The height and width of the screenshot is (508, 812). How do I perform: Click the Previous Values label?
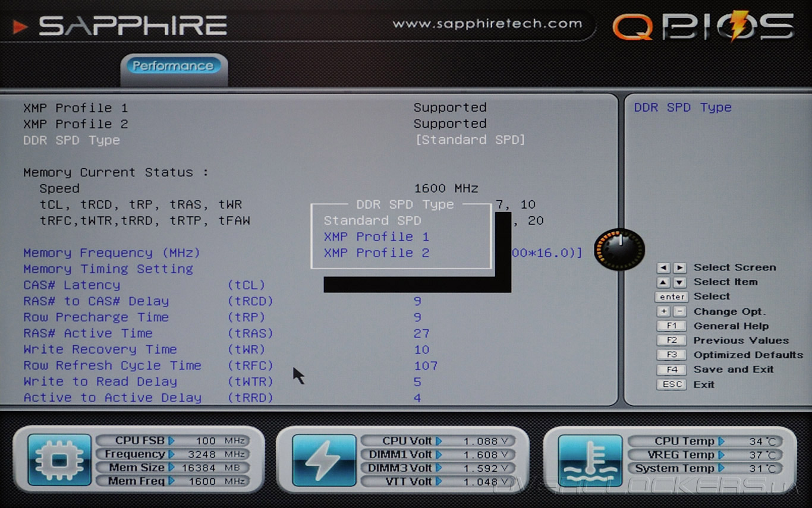741,340
